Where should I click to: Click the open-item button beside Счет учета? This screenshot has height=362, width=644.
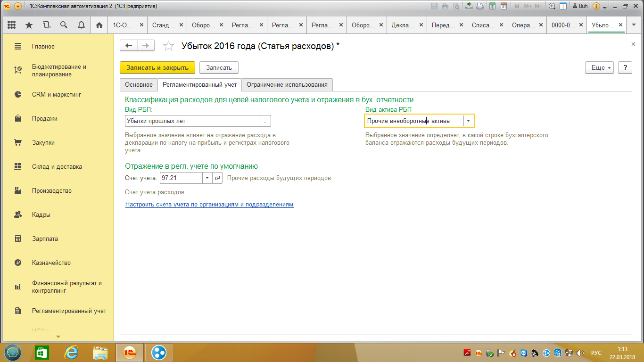(x=217, y=178)
